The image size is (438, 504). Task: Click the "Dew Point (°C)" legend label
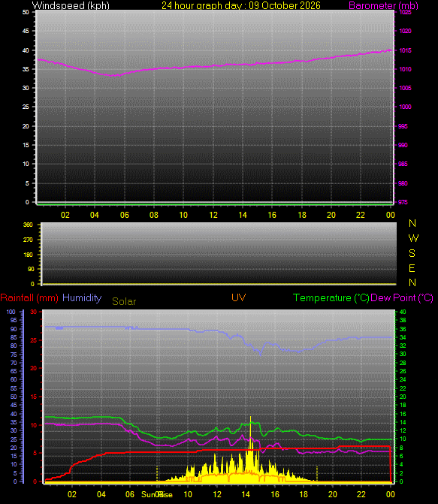point(402,298)
